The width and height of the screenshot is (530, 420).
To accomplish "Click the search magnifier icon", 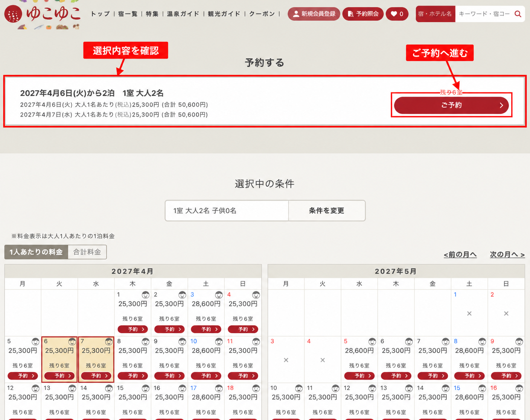I will [518, 14].
